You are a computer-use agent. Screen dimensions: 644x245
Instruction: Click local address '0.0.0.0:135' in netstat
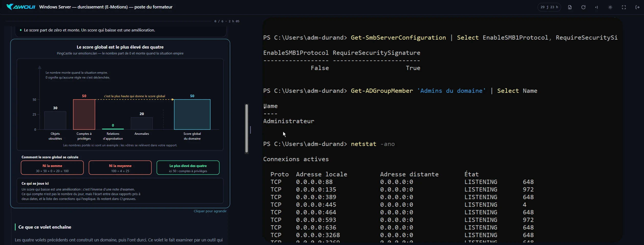click(316, 190)
